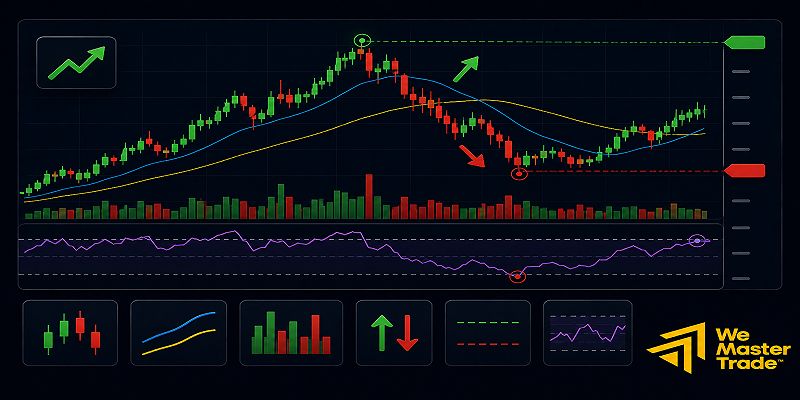The width and height of the screenshot is (800, 400).
Task: Click the red price label tag
Action: click(744, 171)
